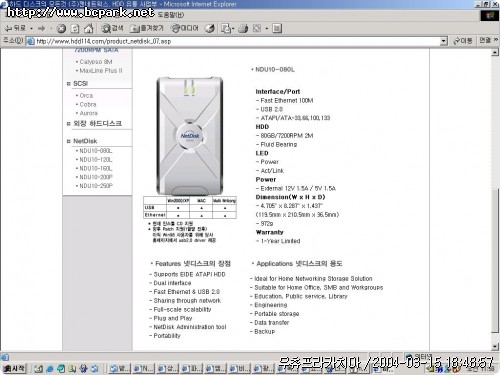Open the Back button history dropdown arrow
This screenshot has width=500, height=375.
(31, 29)
